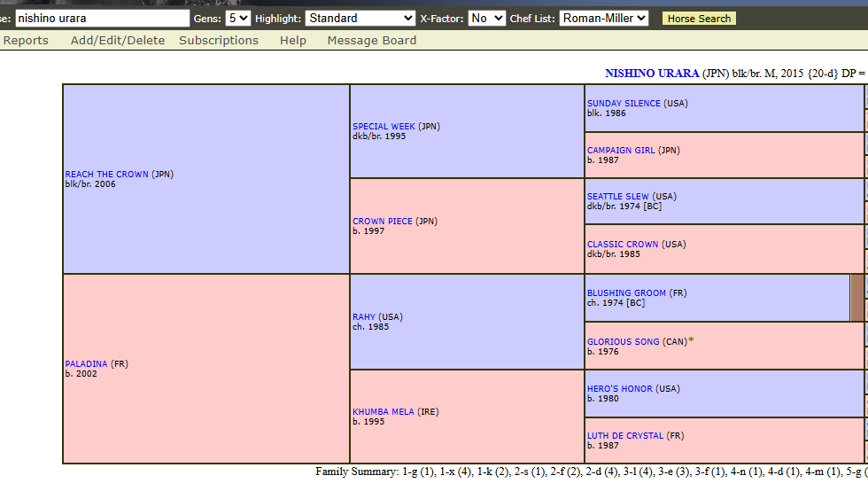Image resolution: width=868 pixels, height=491 pixels.
Task: Open the CROWN PIECE pedigree link
Action: tap(383, 221)
